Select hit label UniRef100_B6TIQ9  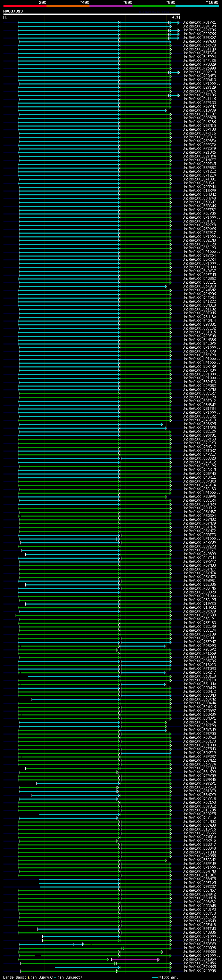pyautogui.click(x=199, y=49)
